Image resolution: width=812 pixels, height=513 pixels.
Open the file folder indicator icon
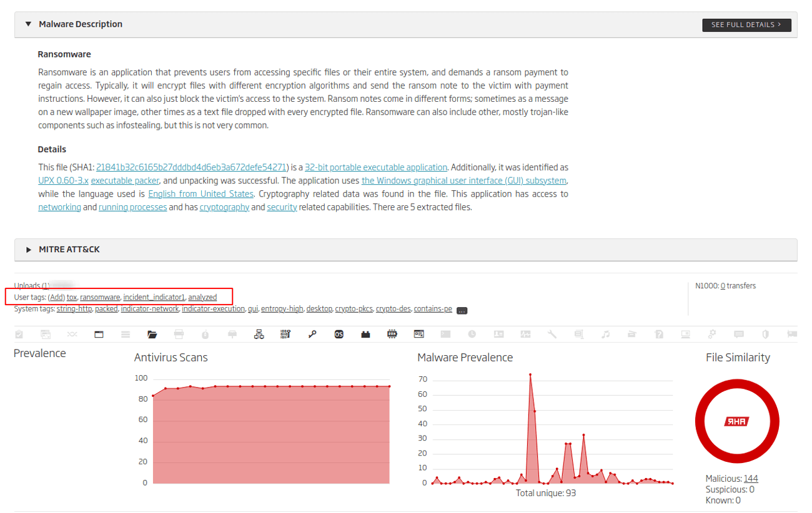152,335
